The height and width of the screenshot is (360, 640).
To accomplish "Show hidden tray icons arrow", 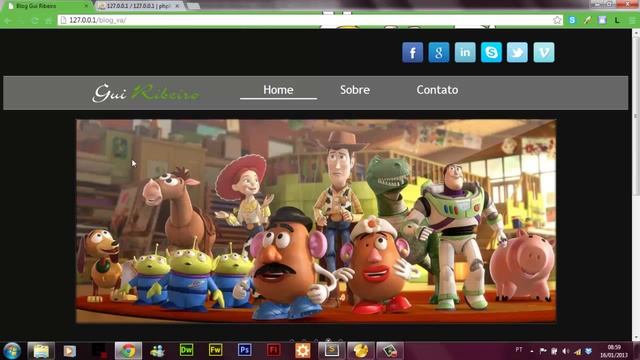I will coord(532,351).
